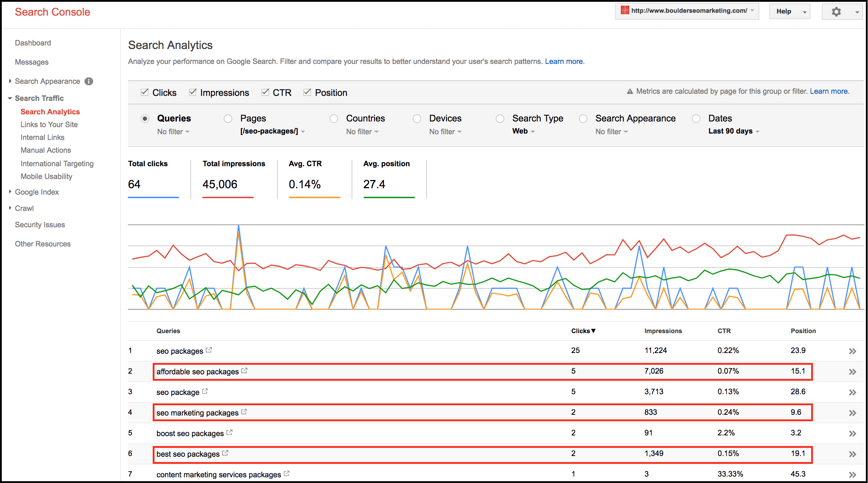Click the Search Console logo link

pyautogui.click(x=53, y=12)
